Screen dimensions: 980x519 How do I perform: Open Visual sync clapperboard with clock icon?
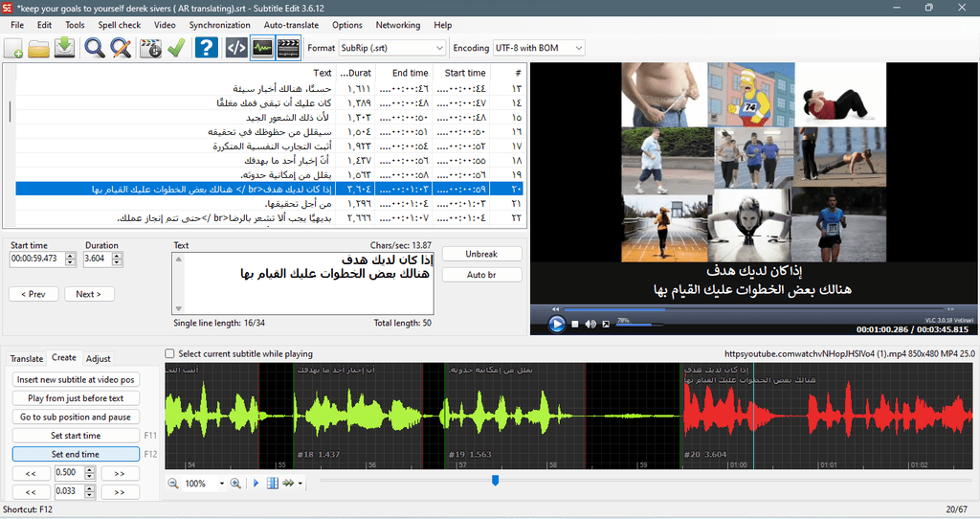(x=150, y=48)
